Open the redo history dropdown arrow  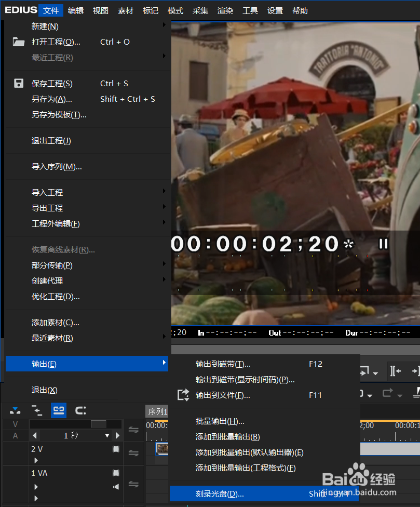pos(400,395)
